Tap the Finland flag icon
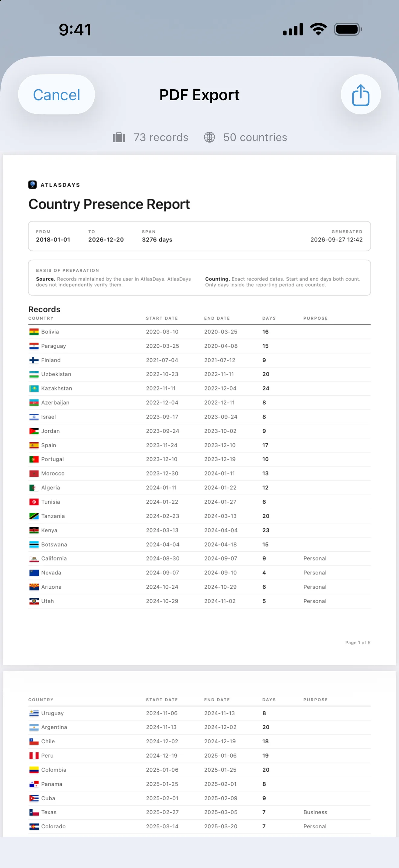The height and width of the screenshot is (868, 399). point(34,360)
